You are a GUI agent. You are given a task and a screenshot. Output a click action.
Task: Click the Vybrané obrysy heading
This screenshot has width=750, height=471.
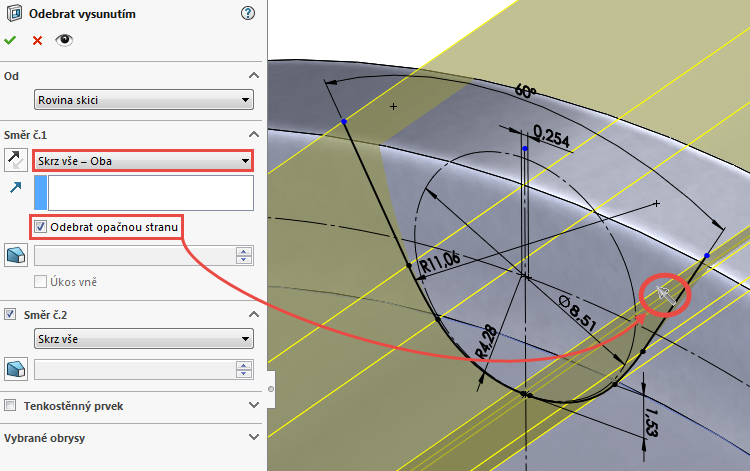(x=44, y=438)
